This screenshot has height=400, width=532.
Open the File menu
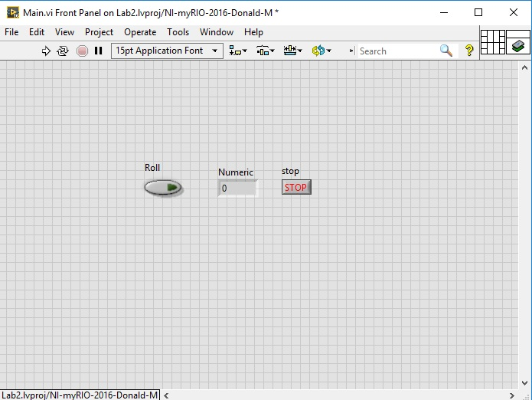pyautogui.click(x=11, y=32)
